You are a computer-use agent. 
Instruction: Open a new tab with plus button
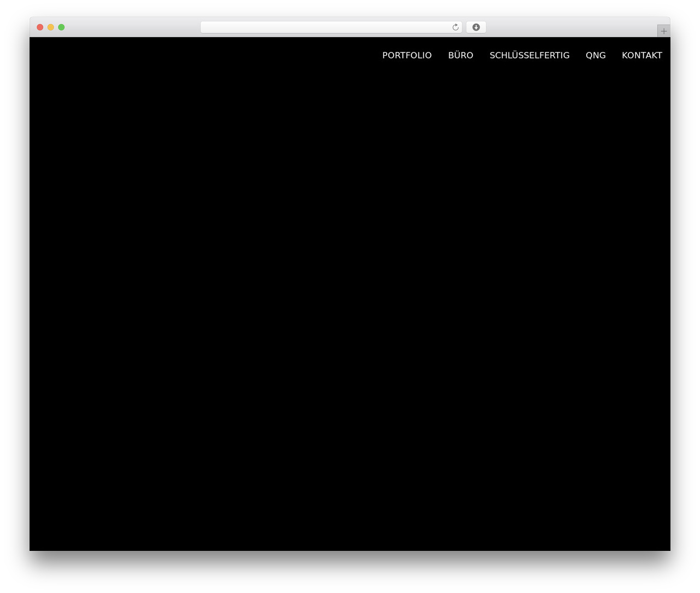(x=663, y=31)
